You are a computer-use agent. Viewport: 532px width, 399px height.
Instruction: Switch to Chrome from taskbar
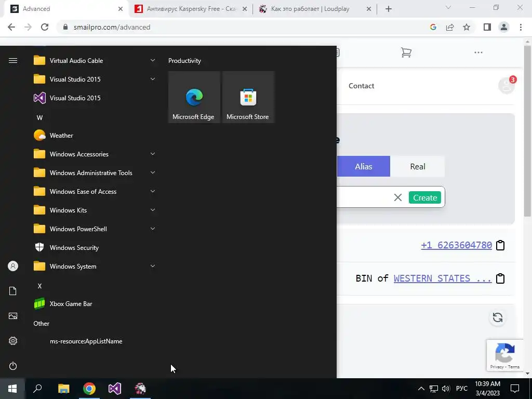click(89, 389)
